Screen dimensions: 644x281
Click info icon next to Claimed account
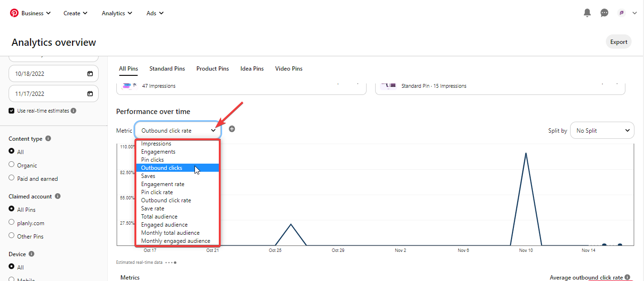coord(58,196)
